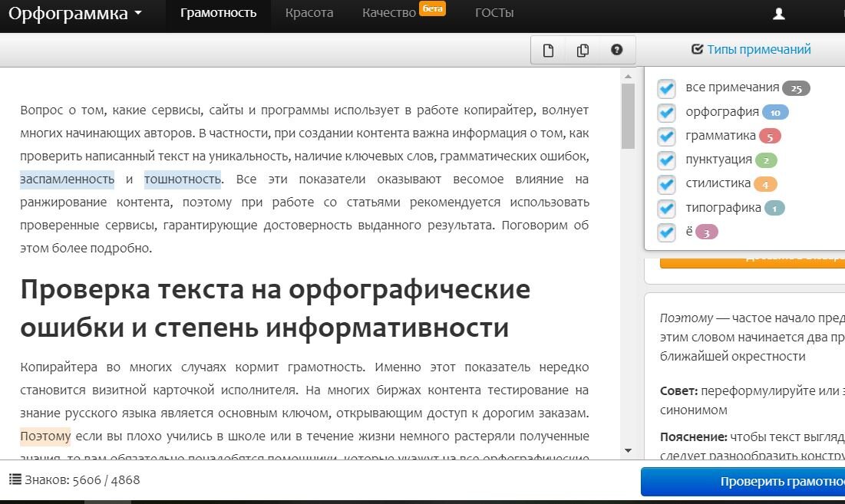Image resolution: width=845 pixels, height=504 pixels.
Task: Click the scrollbar up arrow
Action: point(628,77)
